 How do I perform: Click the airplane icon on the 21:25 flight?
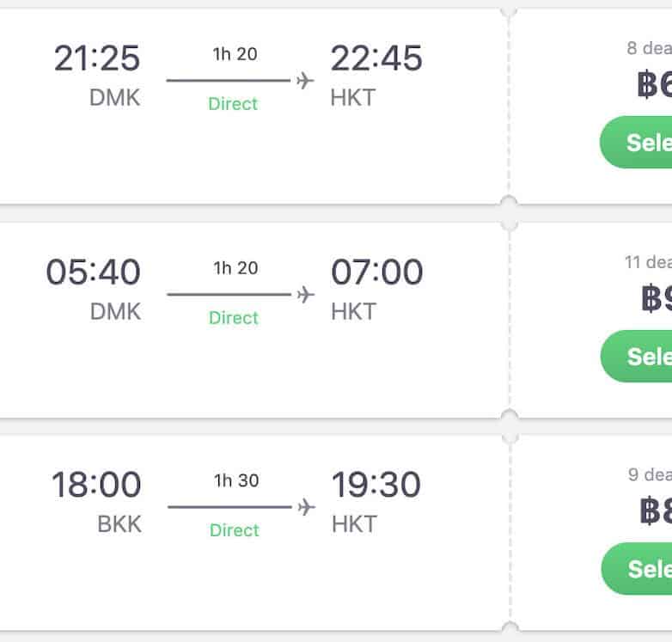click(304, 81)
